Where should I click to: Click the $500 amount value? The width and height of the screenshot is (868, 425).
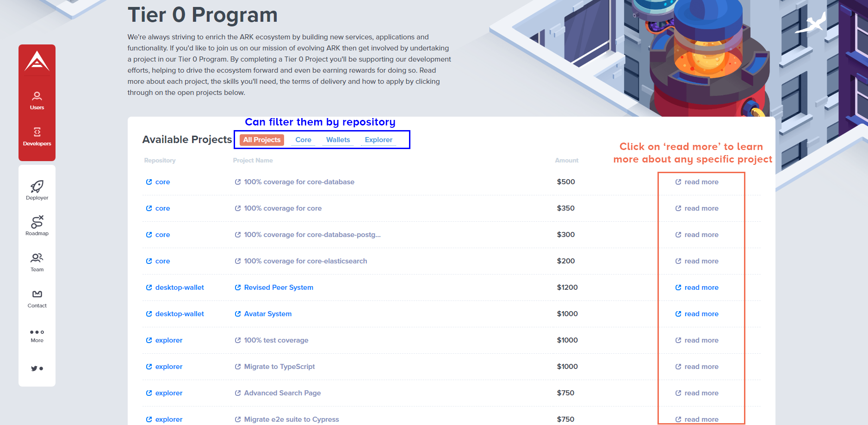566,182
